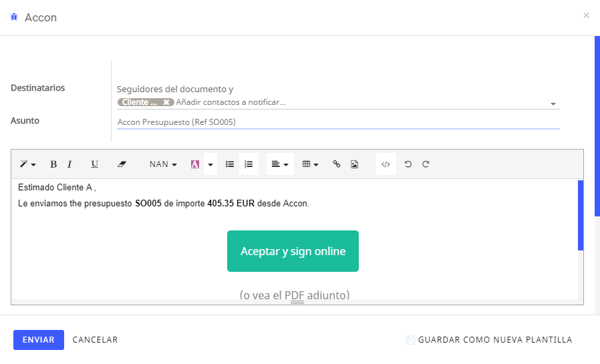Image resolution: width=600 pixels, height=364 pixels.
Task: Click the ENVIAR button
Action: coord(39,340)
